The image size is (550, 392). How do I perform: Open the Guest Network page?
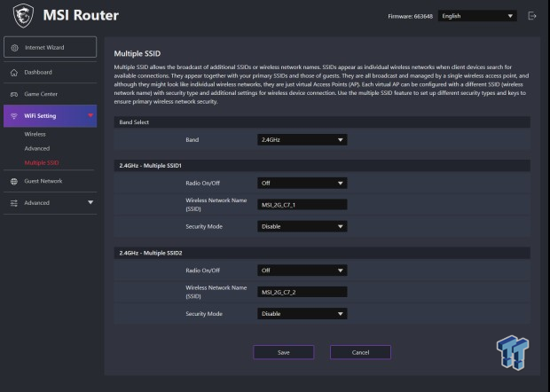[51, 181]
